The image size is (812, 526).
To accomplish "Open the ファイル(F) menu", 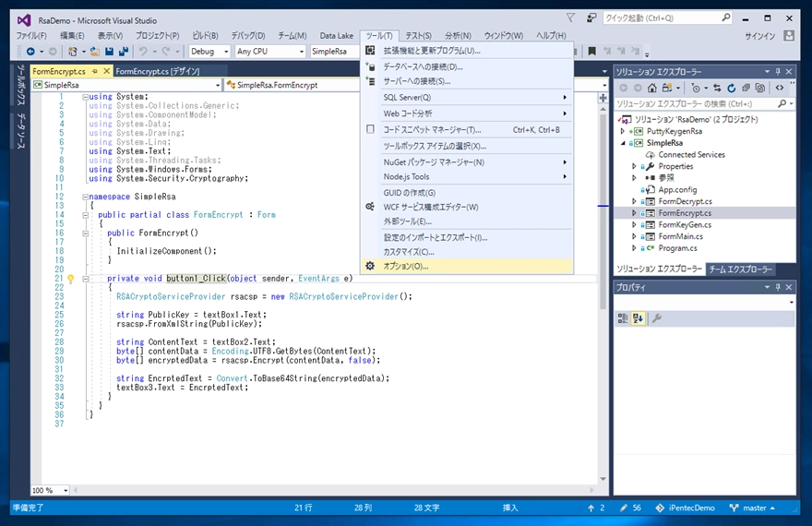I will tap(31, 36).
